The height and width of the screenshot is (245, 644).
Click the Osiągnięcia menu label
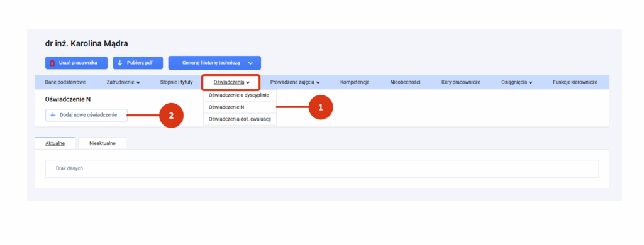pos(514,82)
